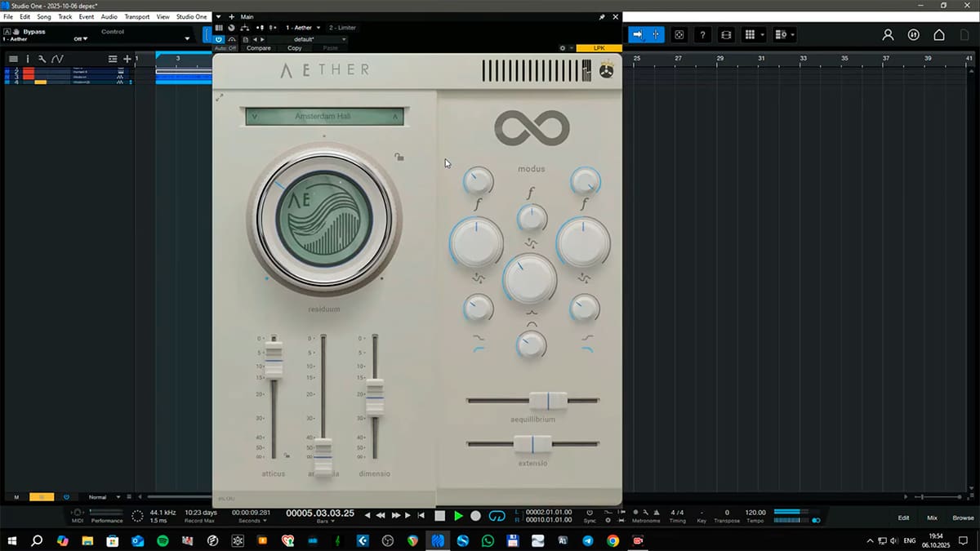
Task: Click the Play button in transport
Action: 458,516
